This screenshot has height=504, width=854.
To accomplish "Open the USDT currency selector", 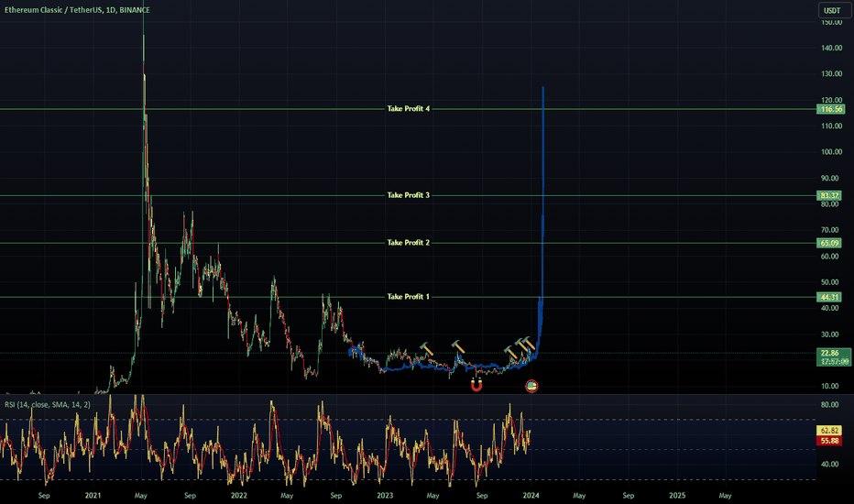I will [835, 10].
